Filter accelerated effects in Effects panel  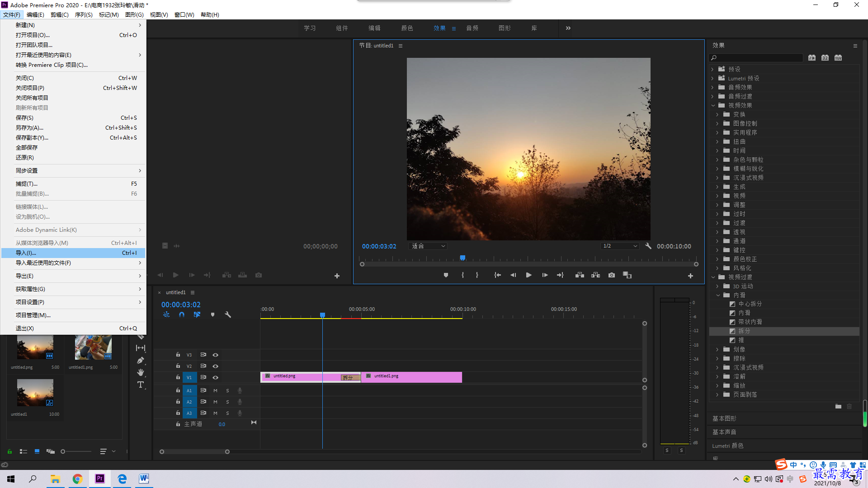click(x=812, y=58)
